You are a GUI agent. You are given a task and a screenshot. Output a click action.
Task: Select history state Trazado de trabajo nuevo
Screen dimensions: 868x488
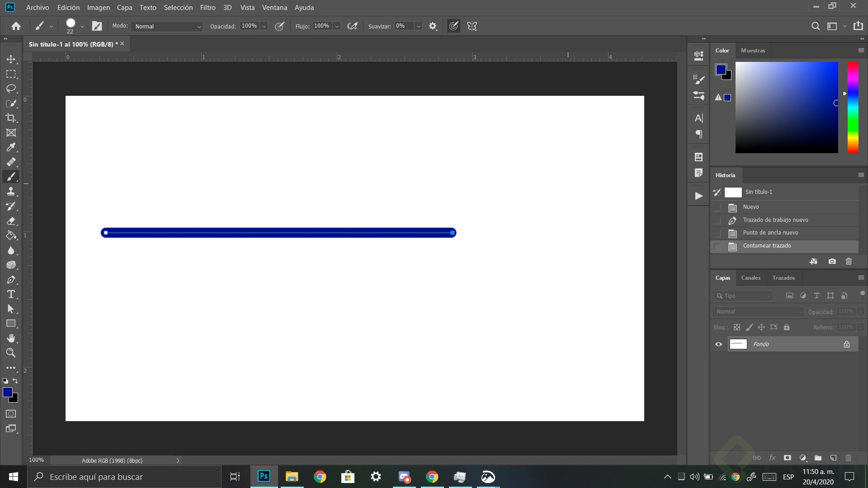784,220
